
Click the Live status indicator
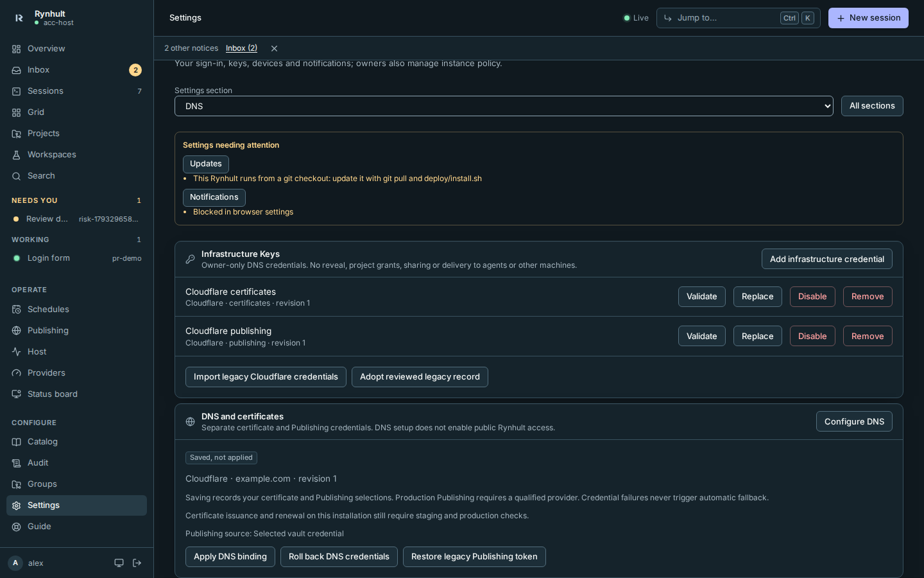tap(636, 18)
